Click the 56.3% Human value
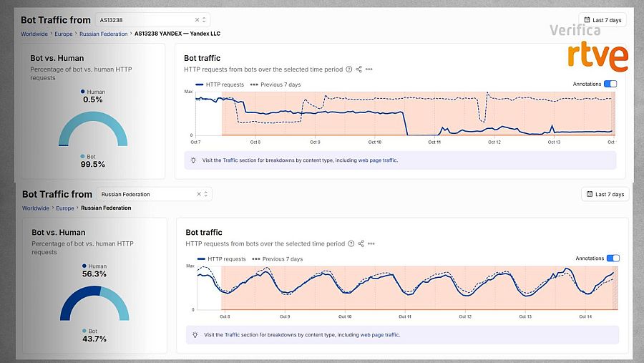Viewport: 644px width, 363px height. (94, 274)
